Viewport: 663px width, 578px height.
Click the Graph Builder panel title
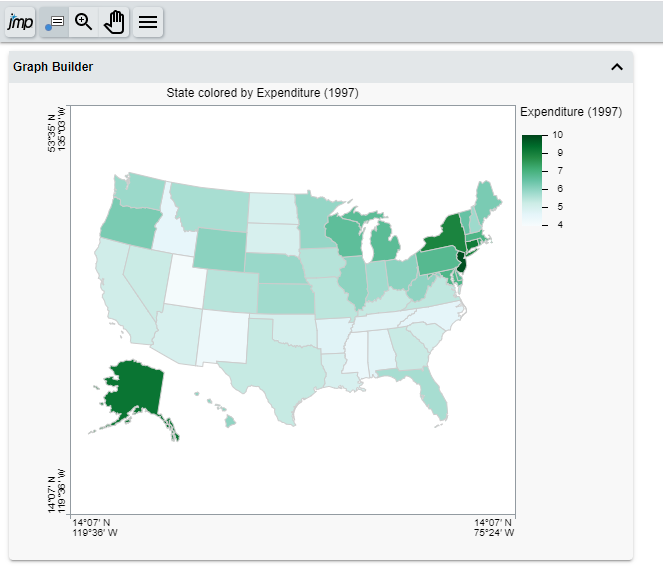coord(53,67)
